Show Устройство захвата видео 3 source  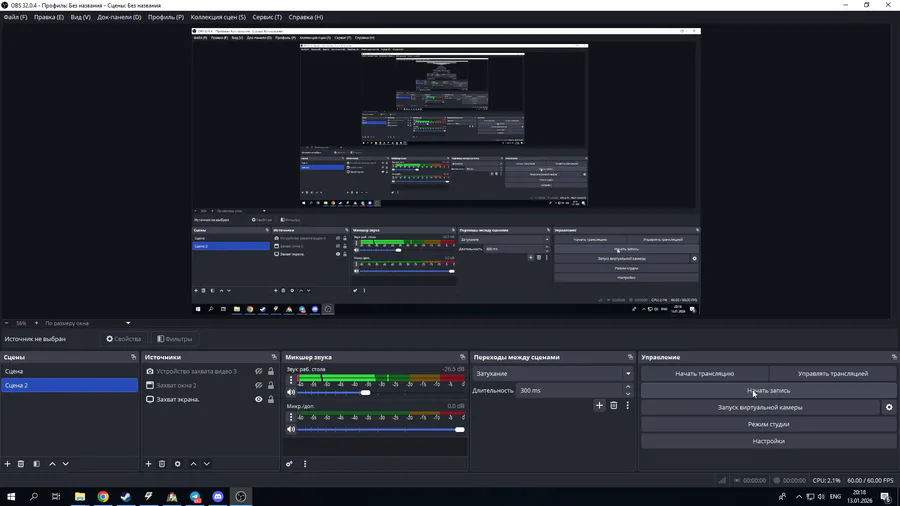click(259, 371)
